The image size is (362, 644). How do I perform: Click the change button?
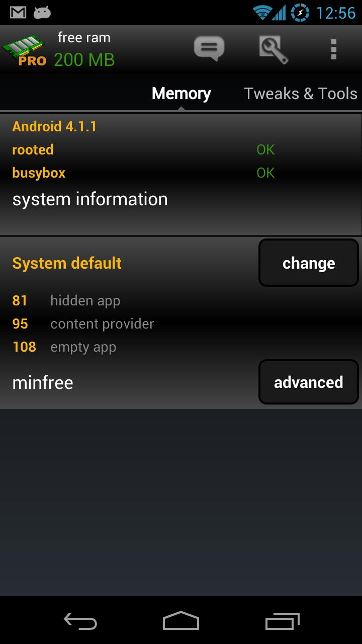tap(309, 263)
